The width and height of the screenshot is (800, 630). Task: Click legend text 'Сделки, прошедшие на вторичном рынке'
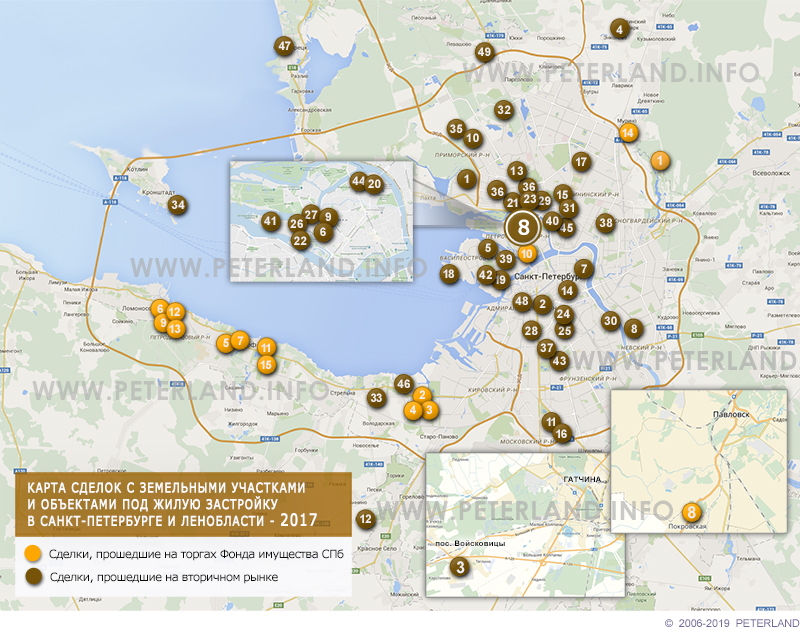point(164,577)
